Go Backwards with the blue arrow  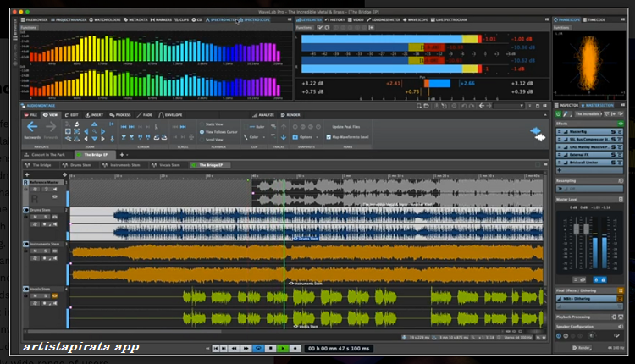(32, 127)
